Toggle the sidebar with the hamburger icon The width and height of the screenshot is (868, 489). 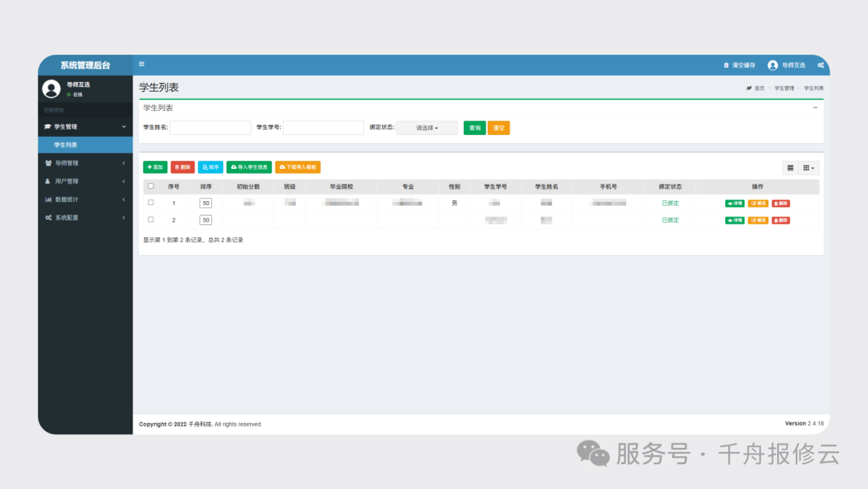(x=141, y=65)
